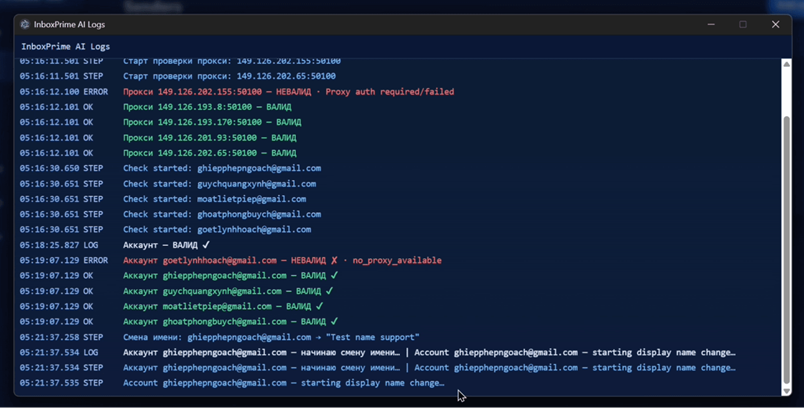Screen dimensions: 804x408
Task: Click 'Check started: guychquangxynh@gmail.com' entry
Action: pos(219,184)
